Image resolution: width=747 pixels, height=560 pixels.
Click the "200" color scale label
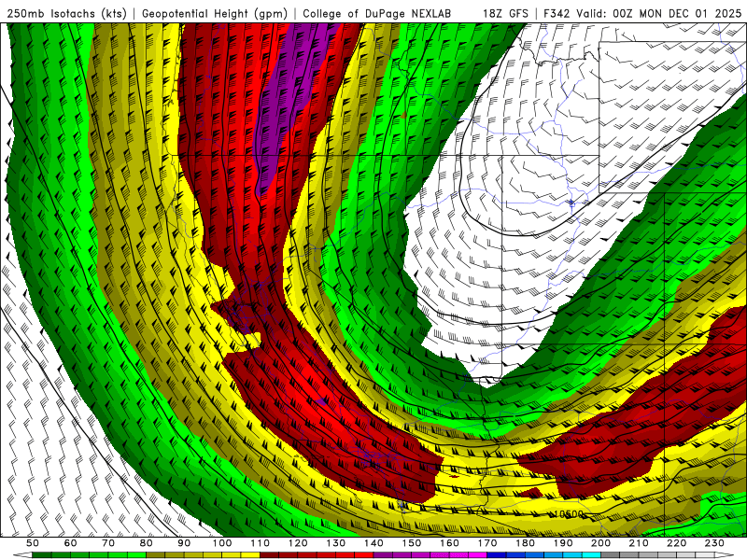point(600,543)
